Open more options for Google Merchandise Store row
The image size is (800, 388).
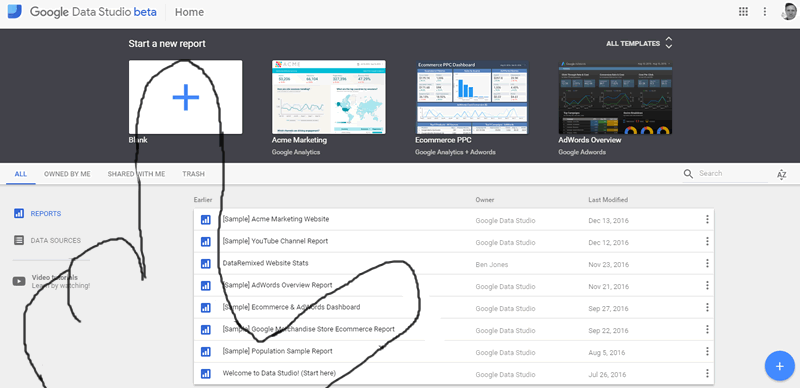tap(707, 330)
